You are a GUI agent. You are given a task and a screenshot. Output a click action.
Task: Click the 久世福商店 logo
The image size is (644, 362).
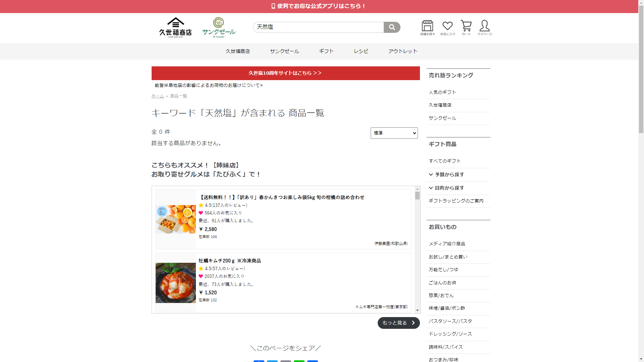175,27
